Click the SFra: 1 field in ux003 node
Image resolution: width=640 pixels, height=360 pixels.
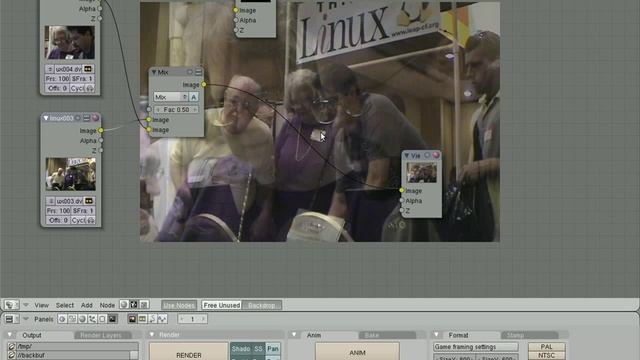point(83,211)
